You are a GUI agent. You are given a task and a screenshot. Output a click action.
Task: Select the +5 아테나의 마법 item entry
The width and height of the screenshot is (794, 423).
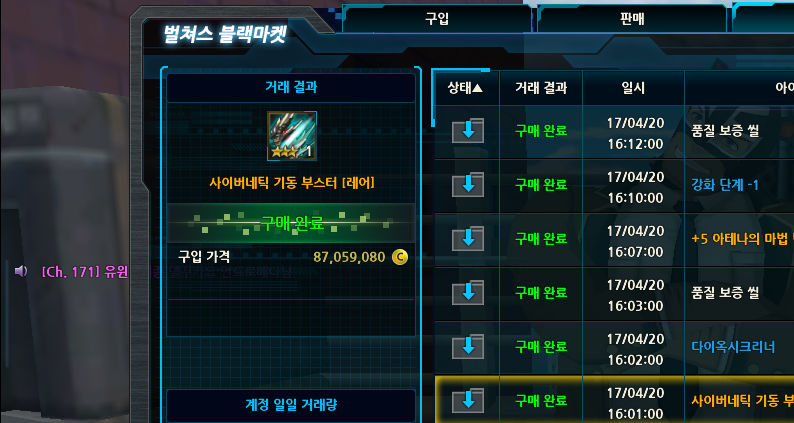pos(740,239)
